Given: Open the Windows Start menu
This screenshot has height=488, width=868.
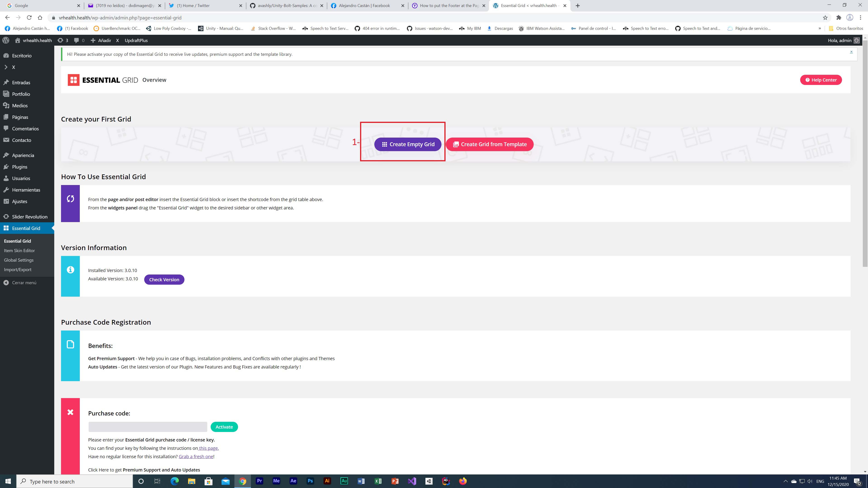Looking at the screenshot, I should 8,481.
